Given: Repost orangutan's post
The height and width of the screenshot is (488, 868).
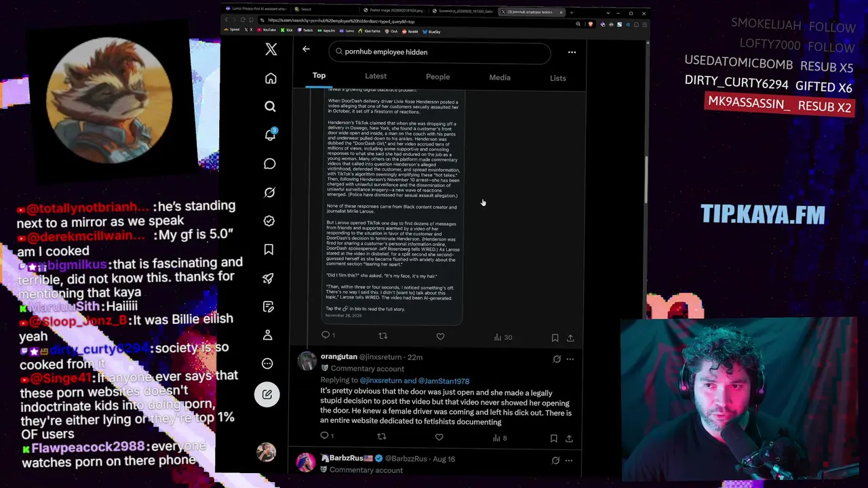Looking at the screenshot, I should (x=382, y=436).
